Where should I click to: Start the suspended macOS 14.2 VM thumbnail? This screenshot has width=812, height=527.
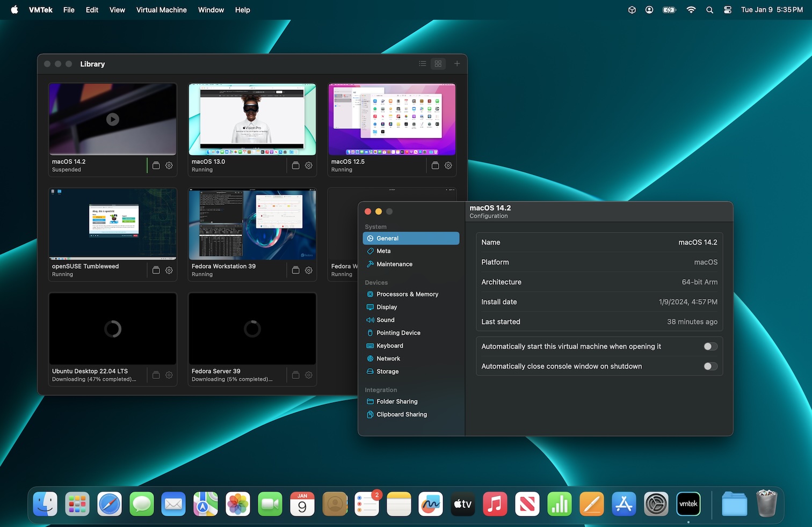(x=113, y=119)
